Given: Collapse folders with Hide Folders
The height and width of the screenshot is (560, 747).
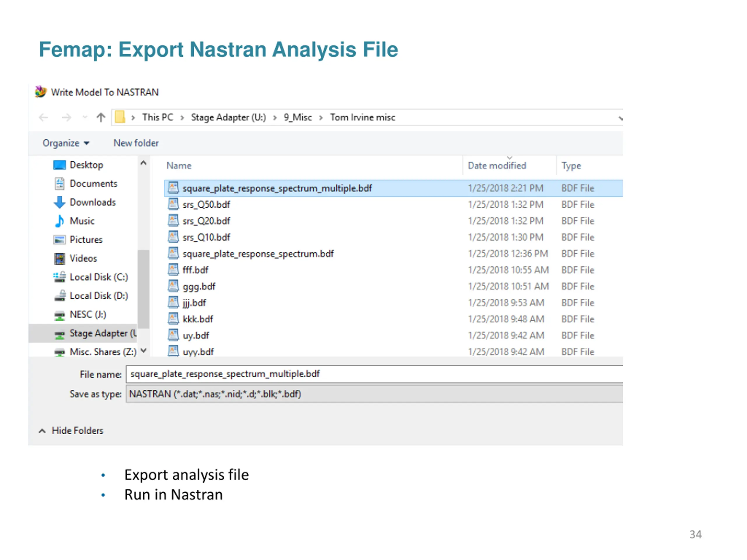Looking at the screenshot, I should 71,431.
